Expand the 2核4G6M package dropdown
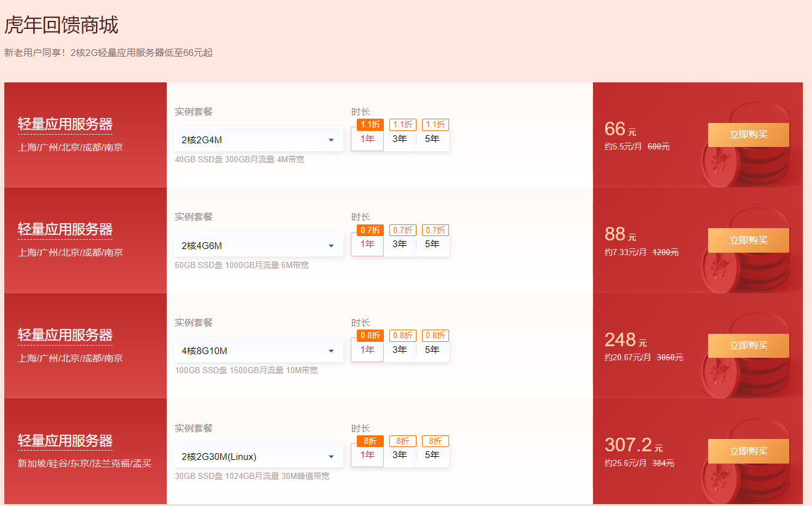The width and height of the screenshot is (812, 506). click(x=258, y=246)
